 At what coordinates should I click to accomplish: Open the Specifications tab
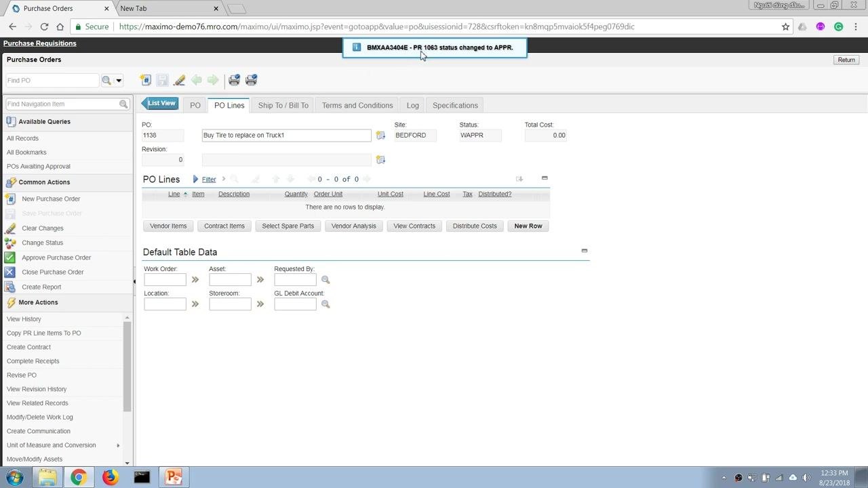tap(455, 105)
